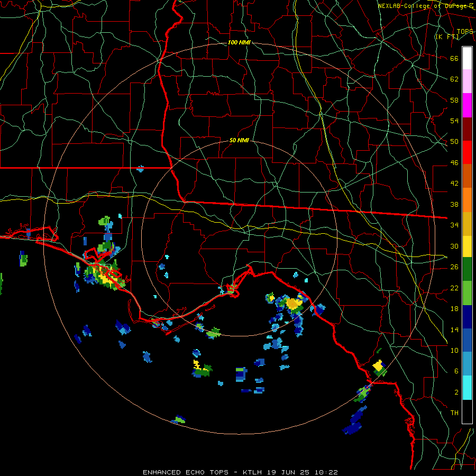This screenshot has height=476, width=476.
Task: Click the legend value "26"
Action: pyautogui.click(x=454, y=267)
